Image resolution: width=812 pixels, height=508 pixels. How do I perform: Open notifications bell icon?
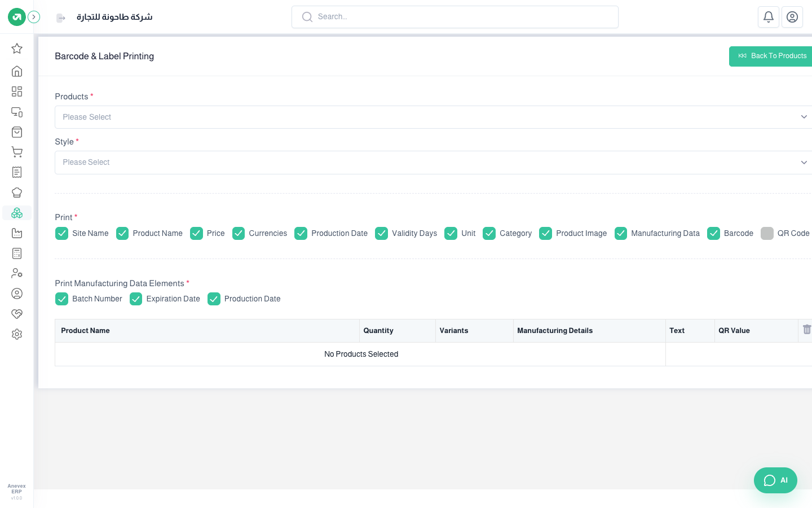pyautogui.click(x=769, y=17)
